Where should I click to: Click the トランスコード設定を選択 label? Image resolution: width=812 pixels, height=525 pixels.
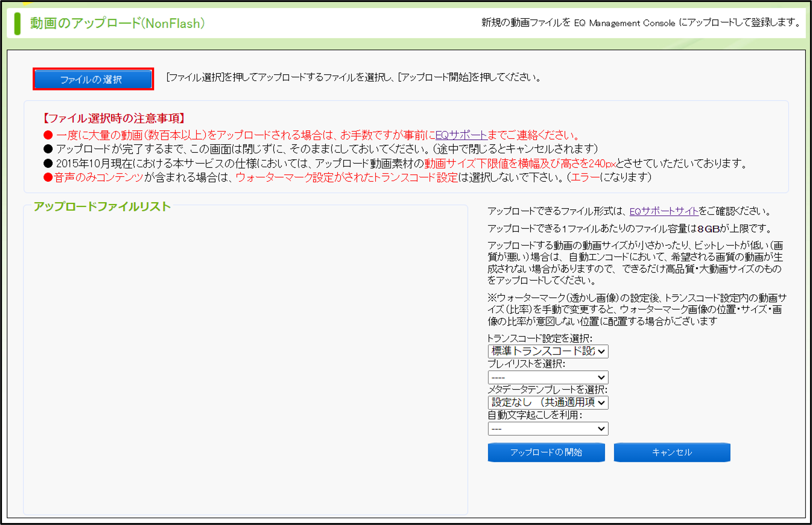pyautogui.click(x=540, y=338)
